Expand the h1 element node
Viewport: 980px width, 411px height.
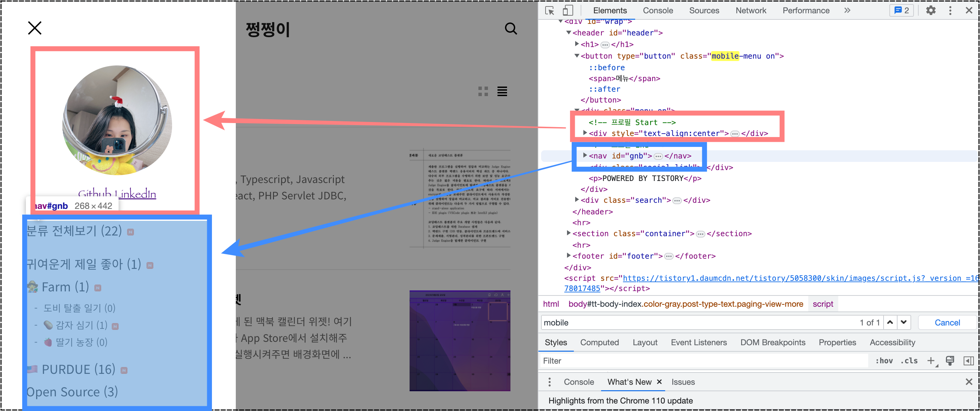[577, 44]
